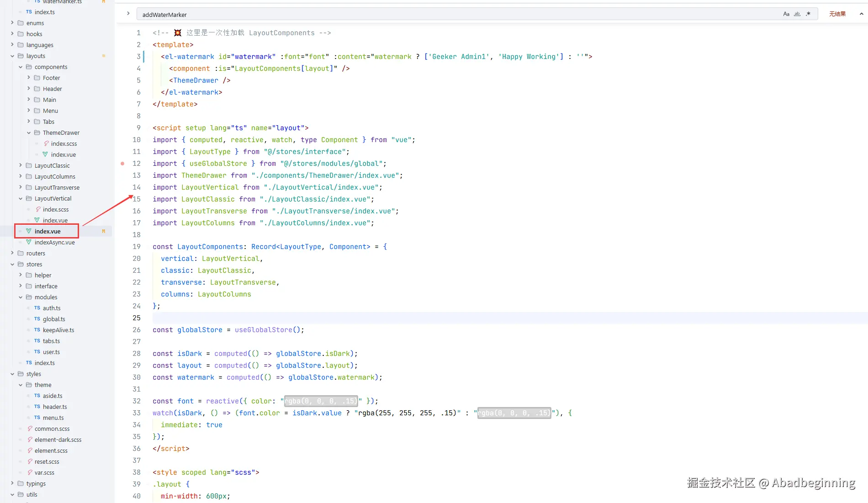Viewport: 868px width, 503px height.
Task: Click the TypeScript icon beside tabs.ts
Action: (x=37, y=341)
